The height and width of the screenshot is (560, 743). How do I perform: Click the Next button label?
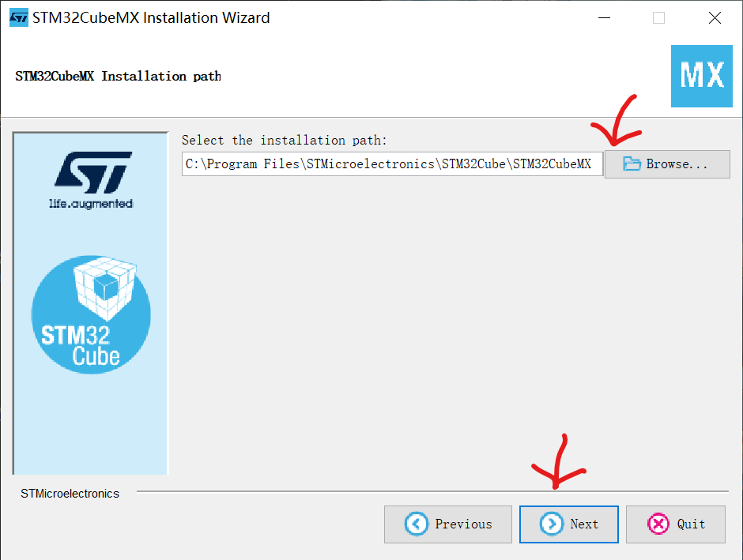584,524
